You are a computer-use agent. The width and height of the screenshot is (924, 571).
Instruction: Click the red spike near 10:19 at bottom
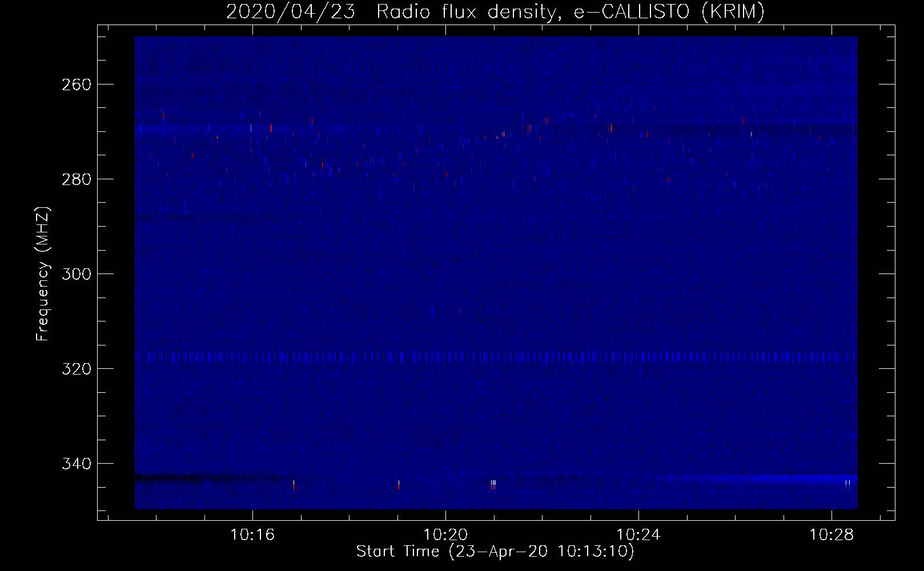[399, 485]
